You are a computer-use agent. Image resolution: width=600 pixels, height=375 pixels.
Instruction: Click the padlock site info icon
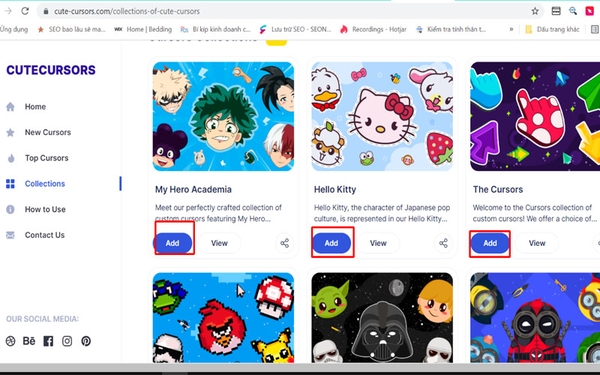46,11
